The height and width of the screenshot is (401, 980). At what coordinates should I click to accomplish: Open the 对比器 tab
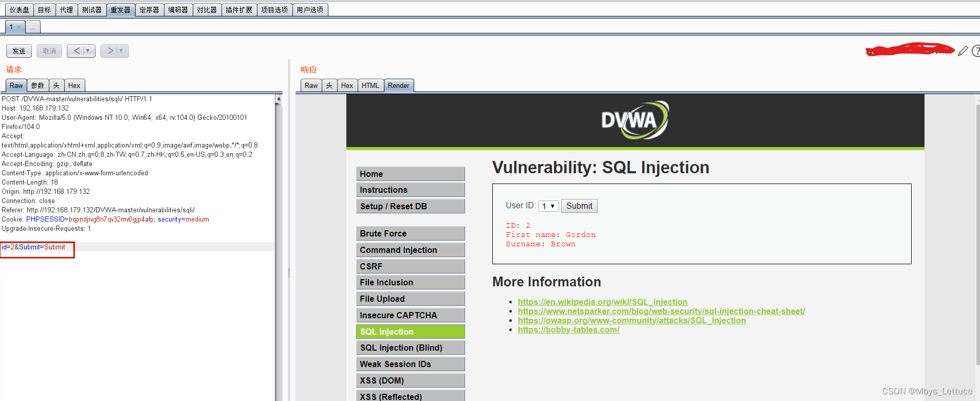207,10
